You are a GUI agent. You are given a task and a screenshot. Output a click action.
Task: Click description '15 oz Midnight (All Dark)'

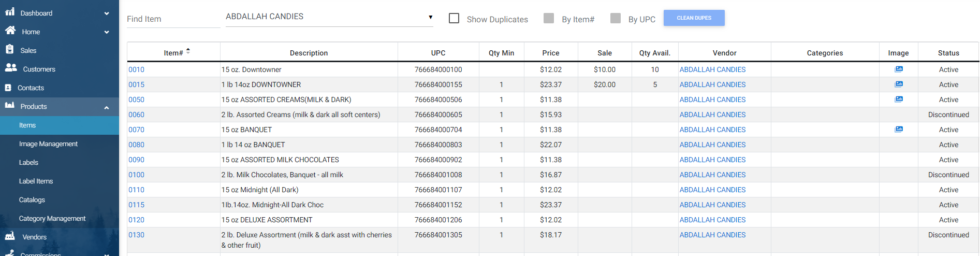(x=260, y=190)
